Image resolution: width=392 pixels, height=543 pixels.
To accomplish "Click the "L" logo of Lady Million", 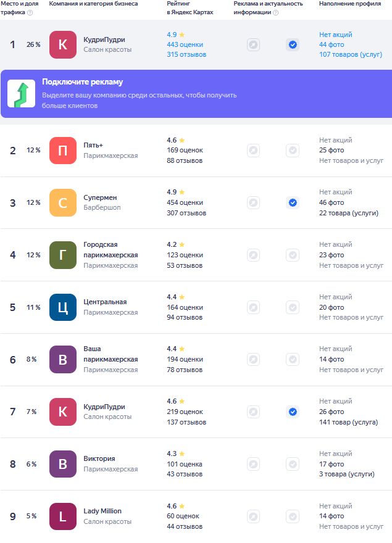I will (63, 516).
